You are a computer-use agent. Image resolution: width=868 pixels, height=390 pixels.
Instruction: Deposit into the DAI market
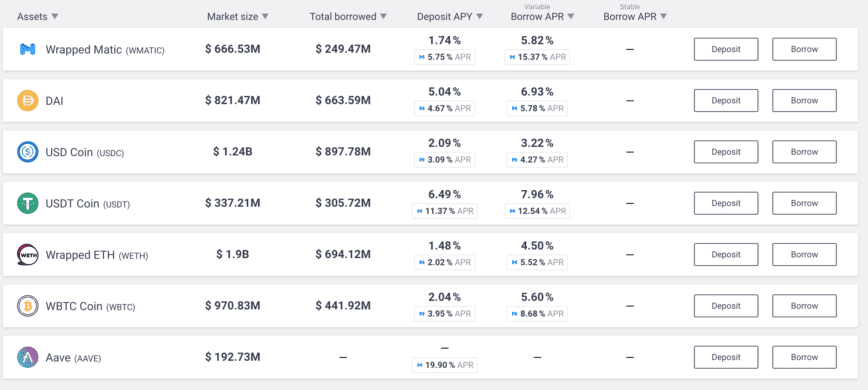[x=726, y=101]
